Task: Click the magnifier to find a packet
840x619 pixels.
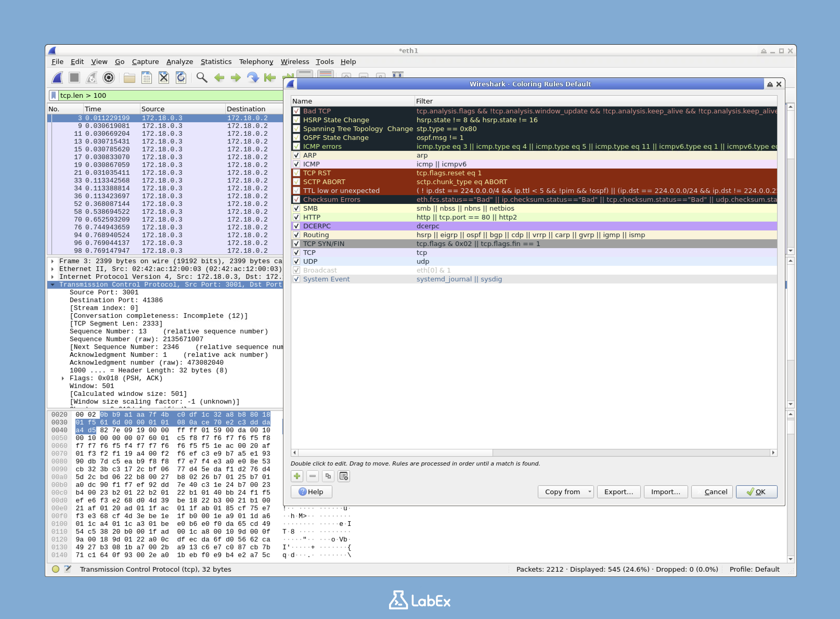Action: click(201, 78)
